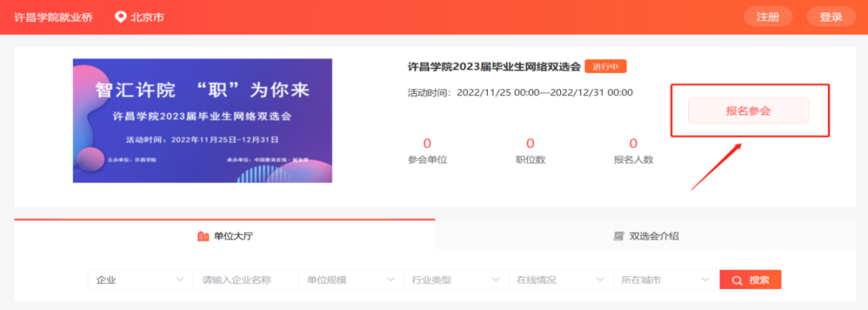Click the 搜索 search button
The image size is (868, 310).
coord(750,279)
